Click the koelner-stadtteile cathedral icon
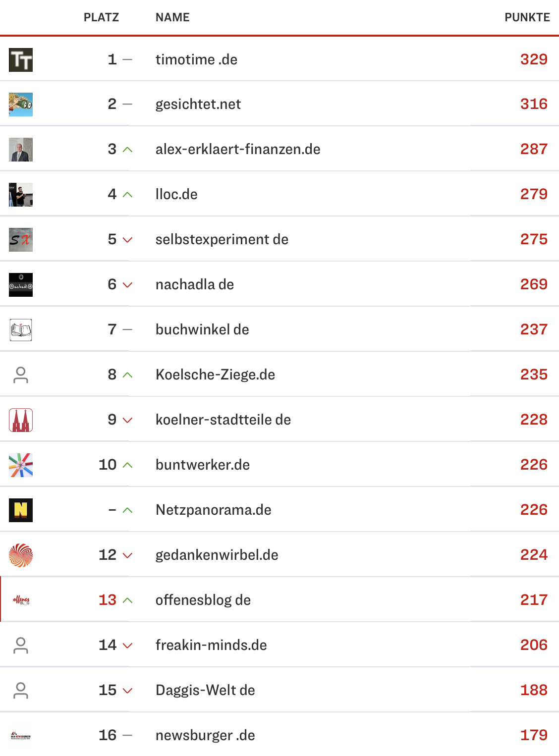Viewport: 559px width, 756px height. (21, 420)
